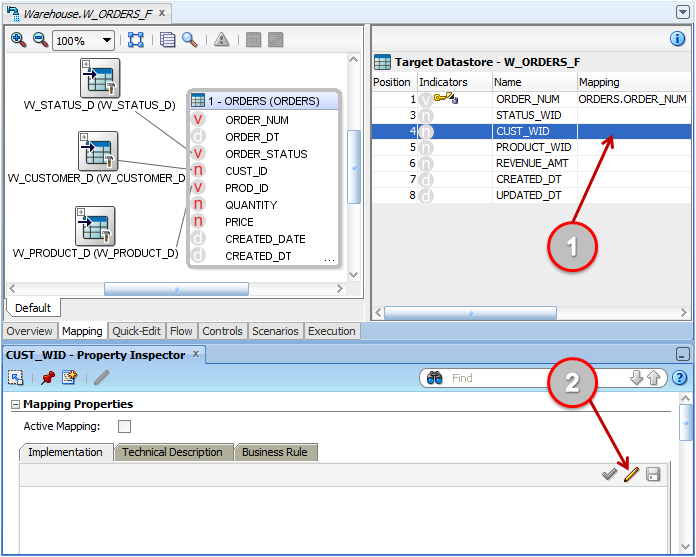This screenshot has height=557, width=696.
Task: Click the find next down arrow
Action: (636, 378)
